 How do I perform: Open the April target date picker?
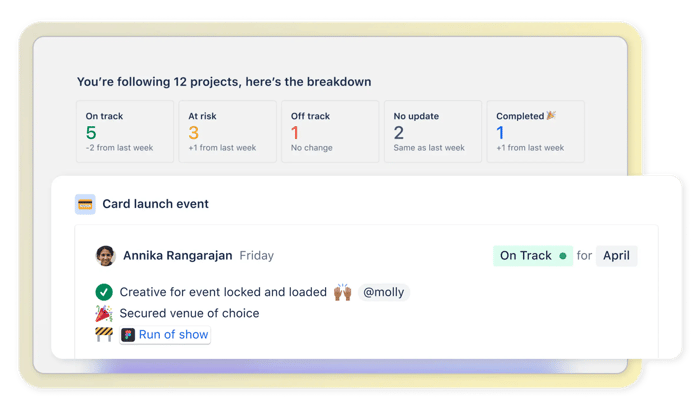click(617, 256)
